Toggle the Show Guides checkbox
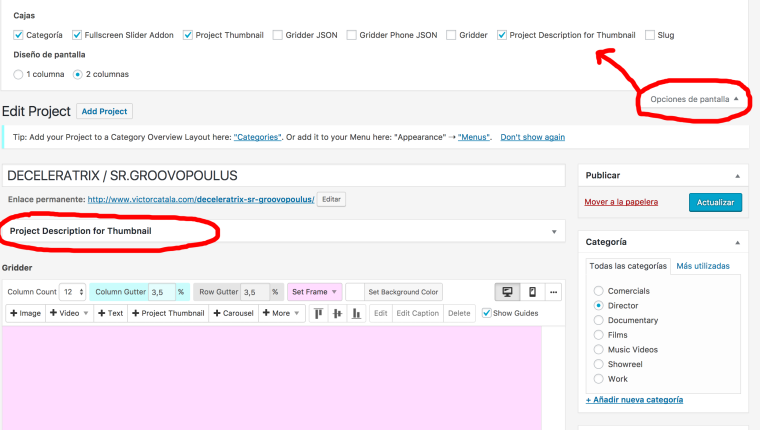Image resolution: width=760 pixels, height=430 pixels. pos(487,313)
